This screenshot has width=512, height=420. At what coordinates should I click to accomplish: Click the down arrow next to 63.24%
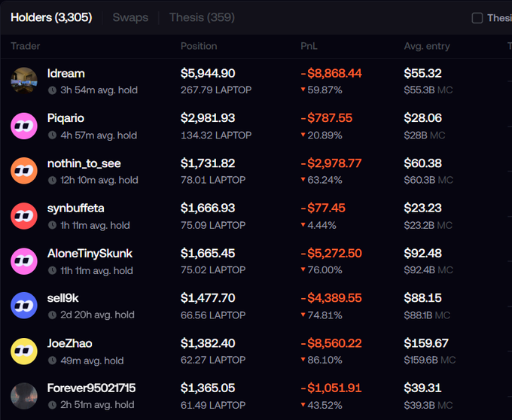(303, 179)
